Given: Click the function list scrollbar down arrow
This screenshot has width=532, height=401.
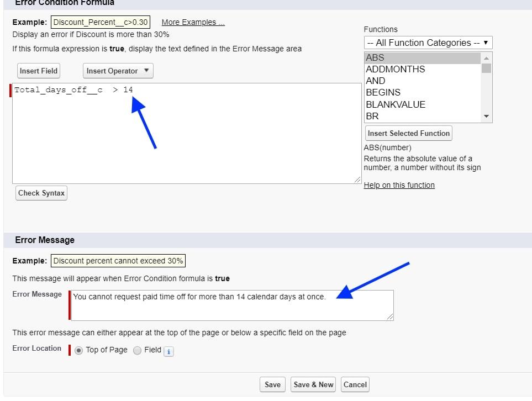Looking at the screenshot, I should click(486, 116).
